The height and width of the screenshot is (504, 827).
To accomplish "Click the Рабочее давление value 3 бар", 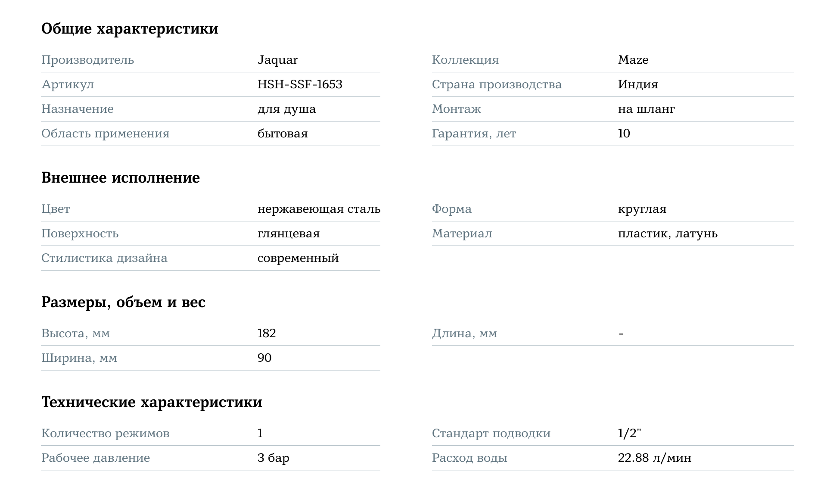I will point(274,458).
